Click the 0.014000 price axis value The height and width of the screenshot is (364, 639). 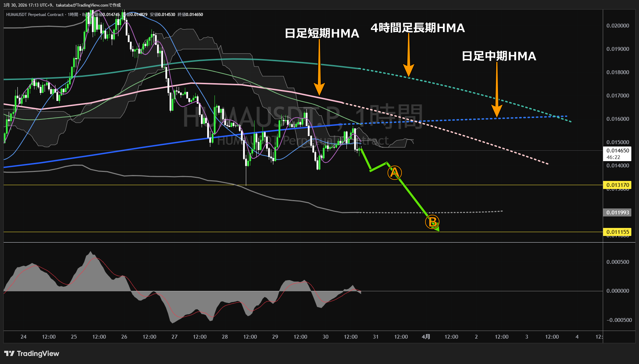click(618, 166)
